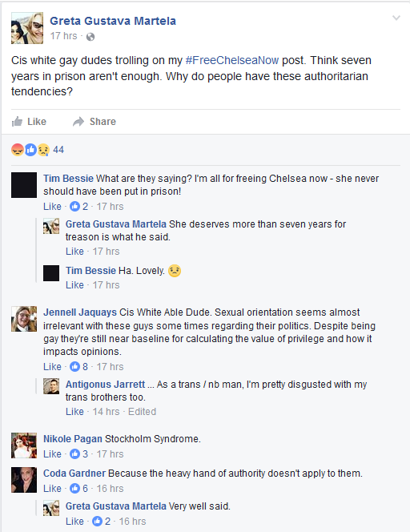
Task: Click the Edited label on Antigonus's reply
Action: coord(142,412)
